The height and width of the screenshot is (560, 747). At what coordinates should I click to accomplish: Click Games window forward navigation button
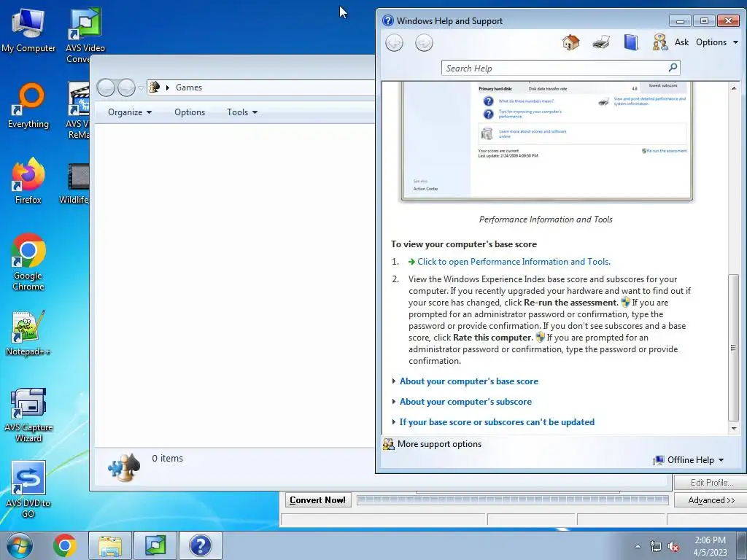point(126,87)
